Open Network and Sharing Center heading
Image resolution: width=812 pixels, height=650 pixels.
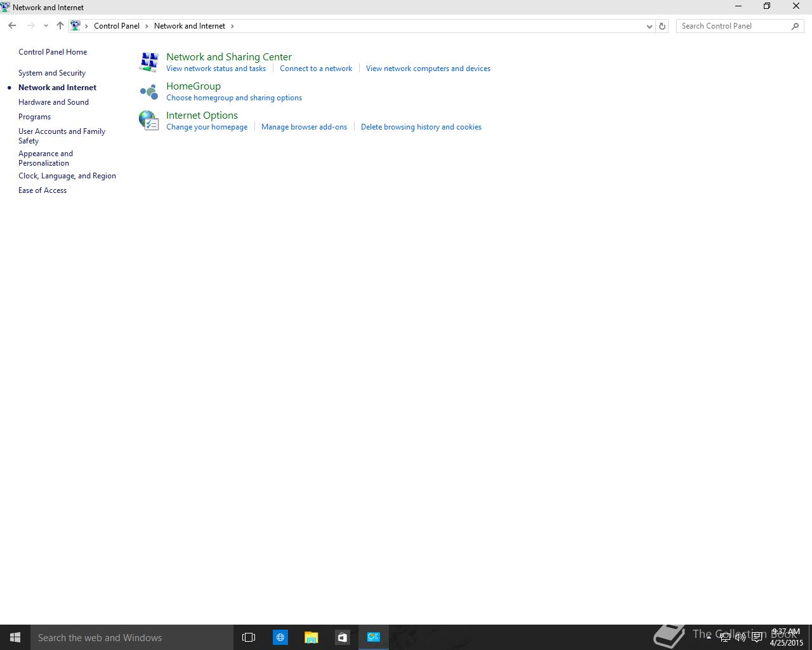[x=229, y=57]
